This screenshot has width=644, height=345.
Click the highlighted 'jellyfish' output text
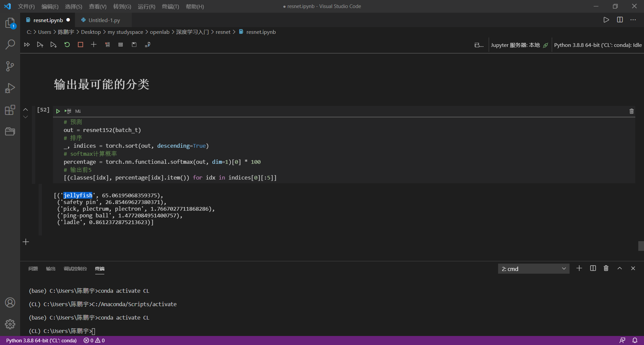[78, 195]
